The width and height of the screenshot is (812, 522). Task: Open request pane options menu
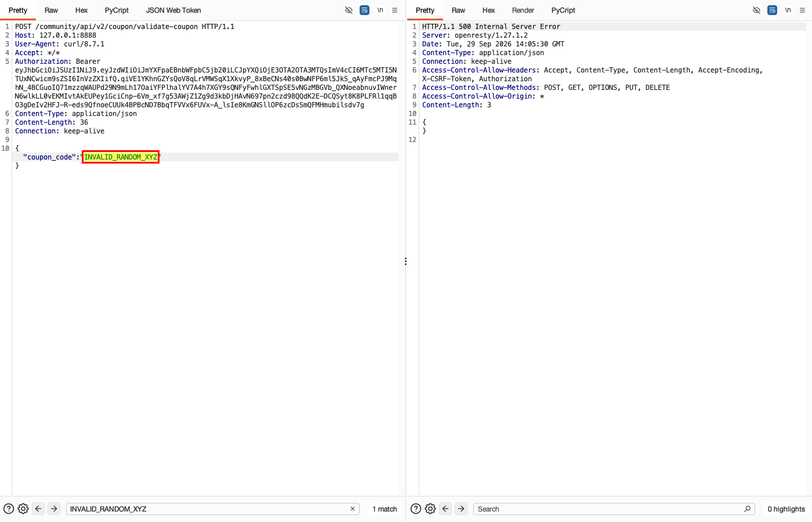[x=394, y=10]
